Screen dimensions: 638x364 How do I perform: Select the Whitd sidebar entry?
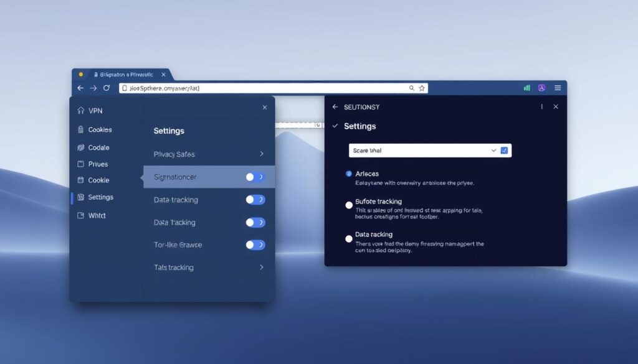(97, 215)
